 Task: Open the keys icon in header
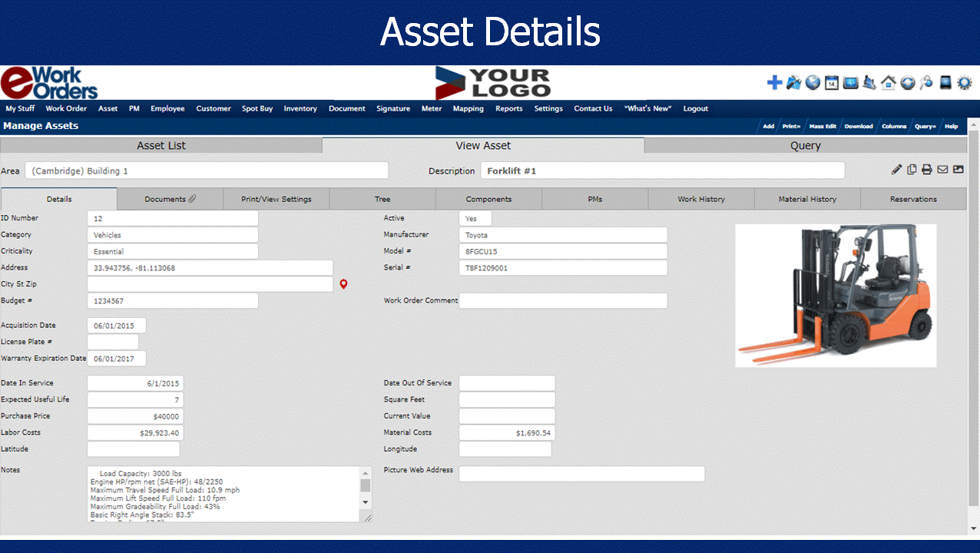pyautogui.click(x=927, y=83)
